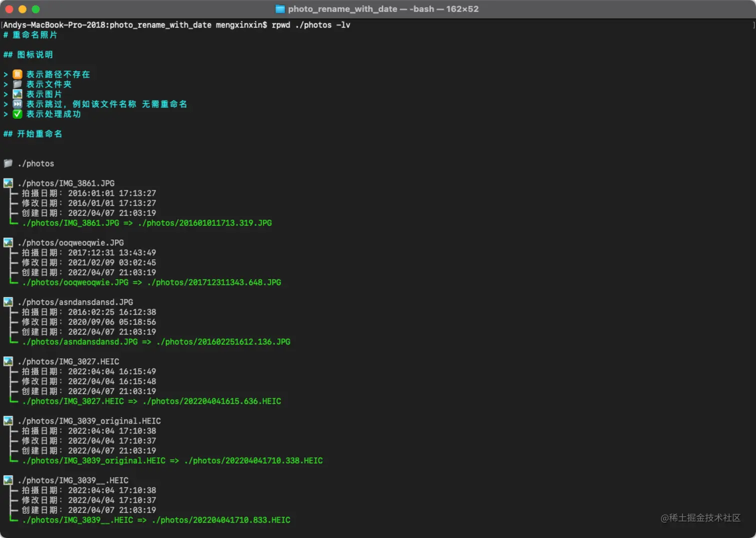Click the modified date 2020/09/06 05:18:56
The height and width of the screenshot is (538, 756).
(112, 322)
